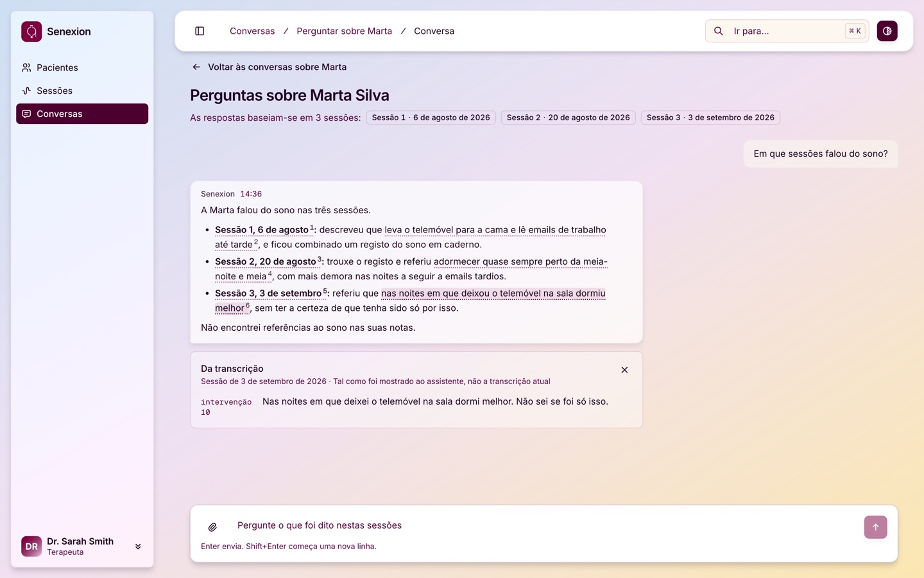The width and height of the screenshot is (924, 578).
Task: Click the attach file paperclip icon
Action: click(x=212, y=527)
